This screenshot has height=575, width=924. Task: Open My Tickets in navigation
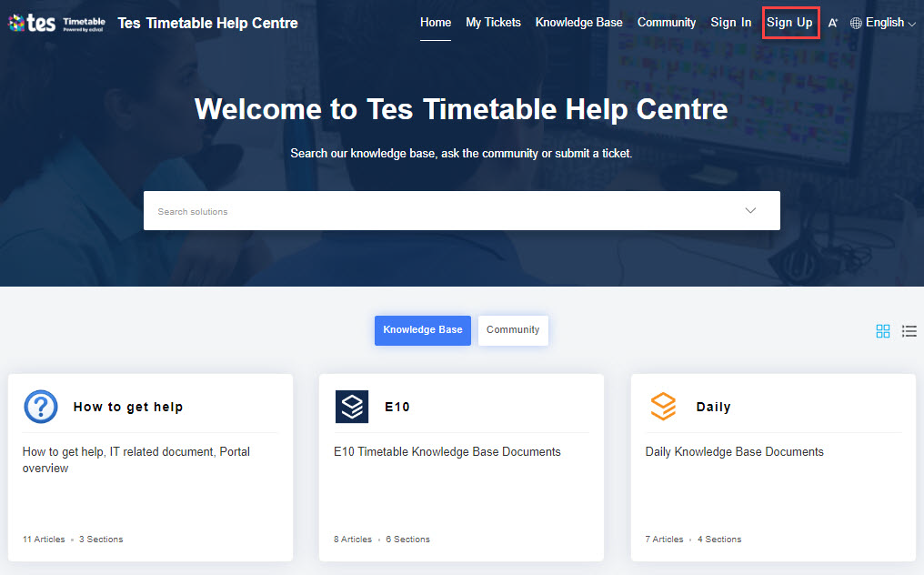pyautogui.click(x=493, y=23)
